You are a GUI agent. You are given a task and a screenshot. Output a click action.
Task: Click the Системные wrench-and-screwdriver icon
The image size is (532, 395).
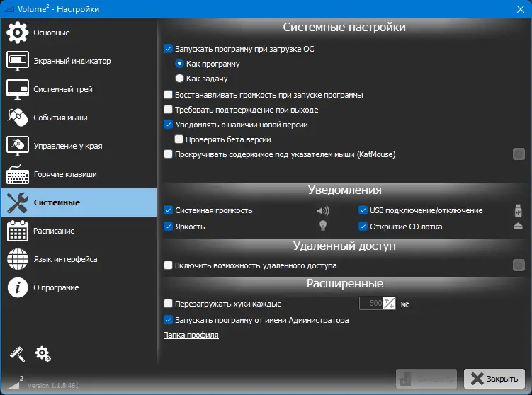(x=17, y=202)
